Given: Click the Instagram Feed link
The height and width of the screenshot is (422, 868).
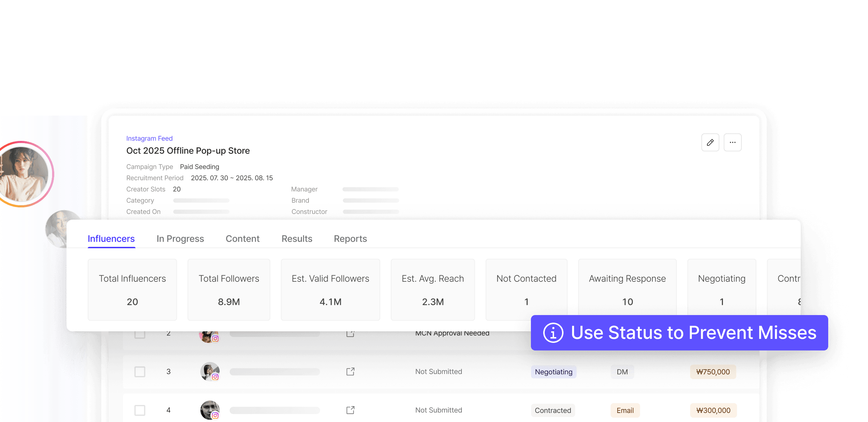Looking at the screenshot, I should [x=149, y=138].
